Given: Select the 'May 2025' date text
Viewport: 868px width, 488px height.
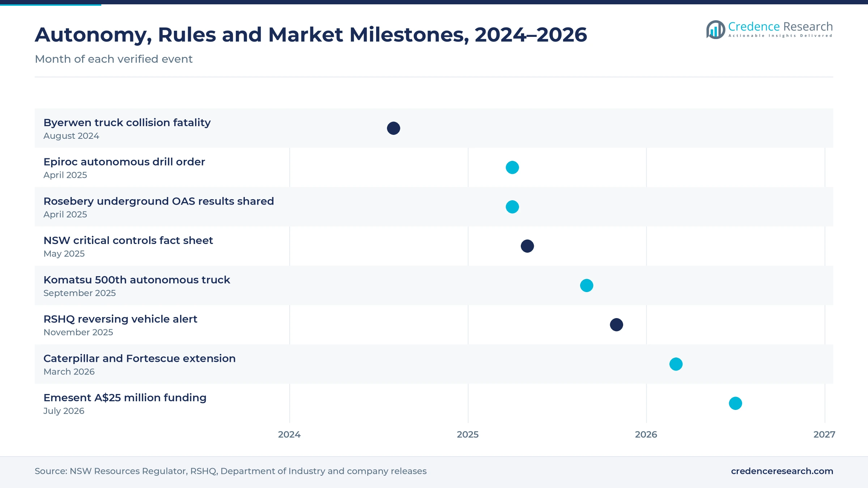Looking at the screenshot, I should pos(64,254).
